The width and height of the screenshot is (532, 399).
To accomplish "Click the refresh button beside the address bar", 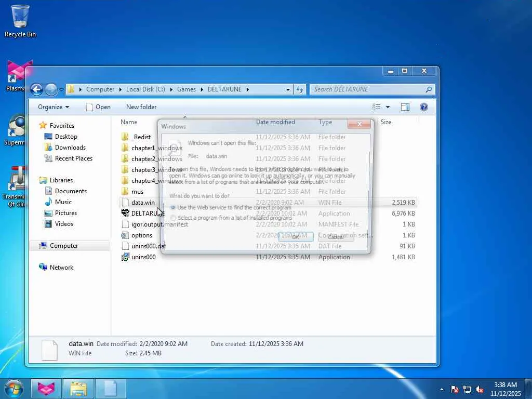I will point(300,89).
